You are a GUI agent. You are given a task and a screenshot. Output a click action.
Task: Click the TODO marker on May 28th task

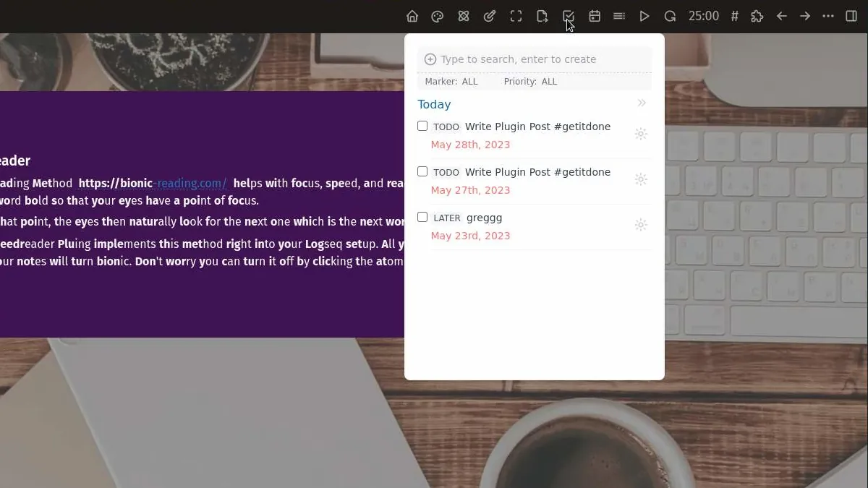pyautogui.click(x=446, y=127)
